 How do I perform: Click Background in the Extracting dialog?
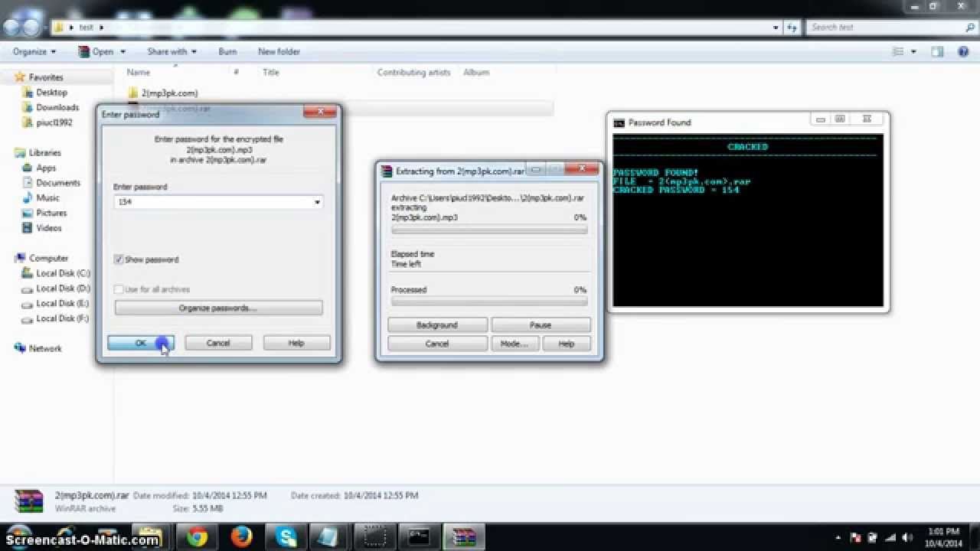click(x=437, y=325)
